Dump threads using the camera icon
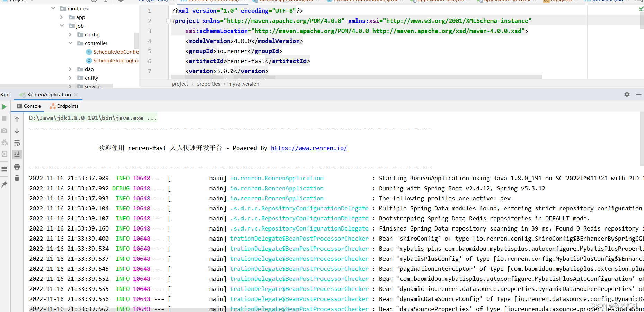 pos(5,130)
